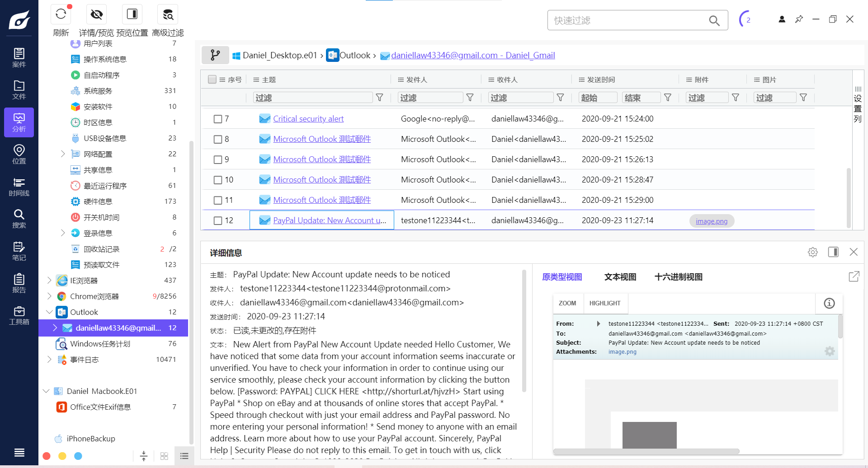
Task: Tick the checkbox for row 7
Action: 218,119
